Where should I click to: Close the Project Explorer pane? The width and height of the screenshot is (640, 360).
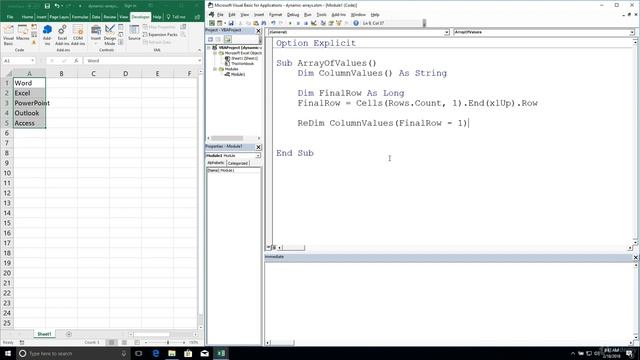tap(258, 31)
